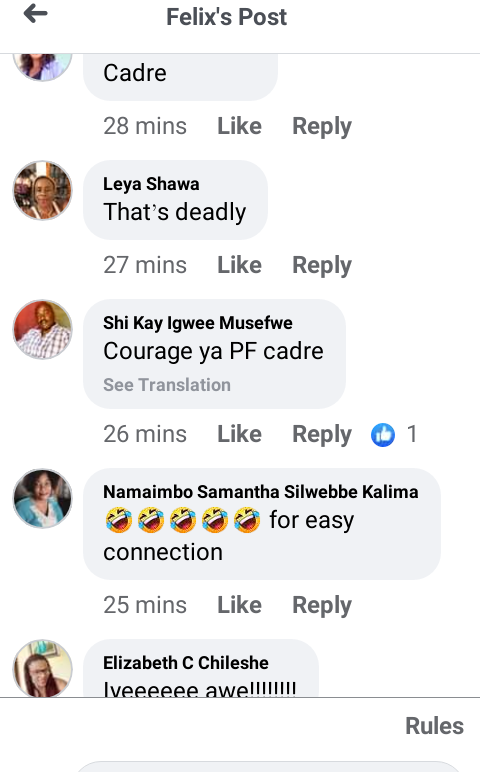Reply to Leya Shawa's comment
Viewport: 480px width, 772px height.
click(x=322, y=266)
